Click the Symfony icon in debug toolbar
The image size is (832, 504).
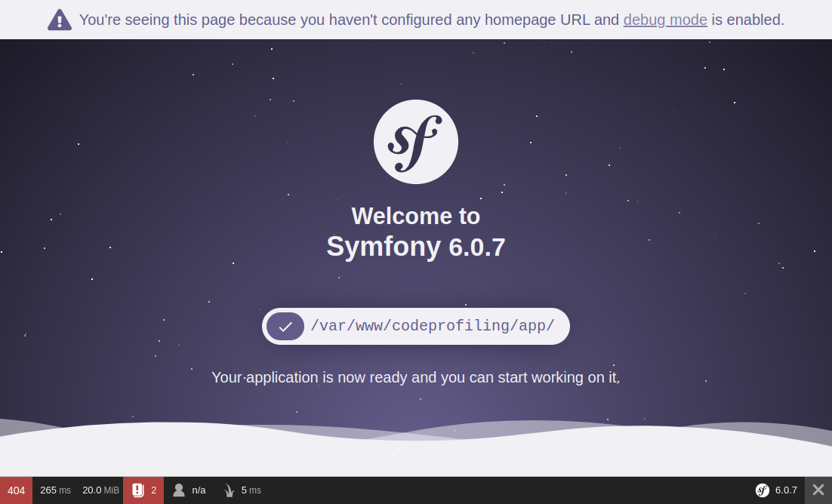pos(763,490)
